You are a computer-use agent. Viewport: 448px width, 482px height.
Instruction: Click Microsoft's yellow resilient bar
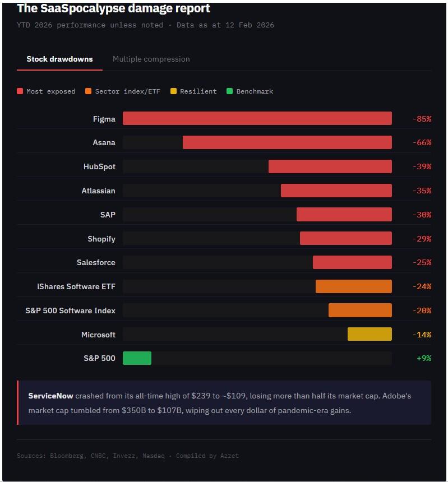[x=370, y=334]
